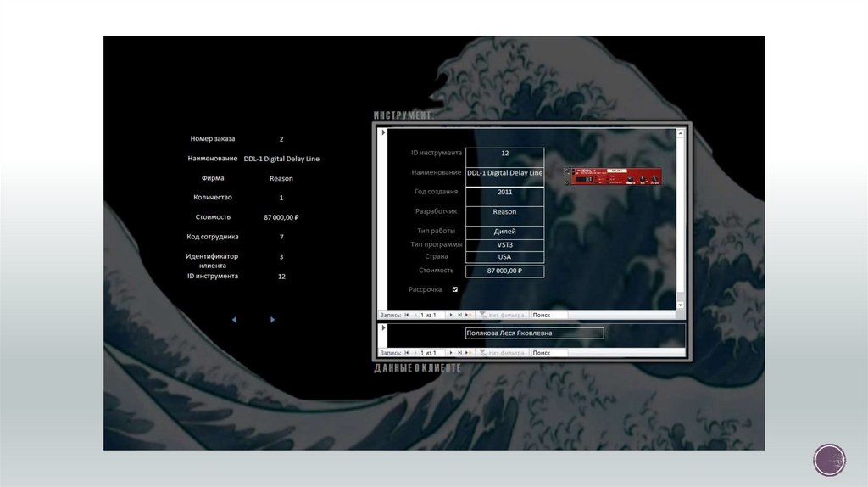868x487 pixels.
Task: Click the Год создания field 2011
Action: [505, 197]
